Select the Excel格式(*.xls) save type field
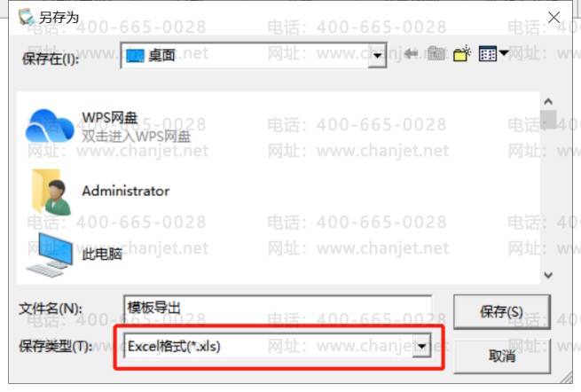 pyautogui.click(x=278, y=347)
